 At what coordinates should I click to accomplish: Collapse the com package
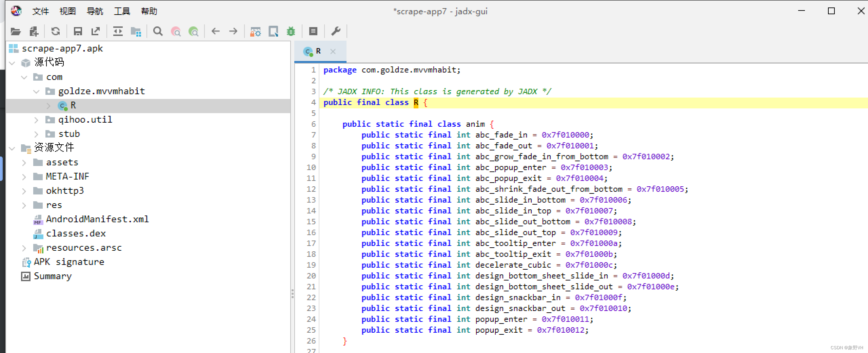click(24, 77)
